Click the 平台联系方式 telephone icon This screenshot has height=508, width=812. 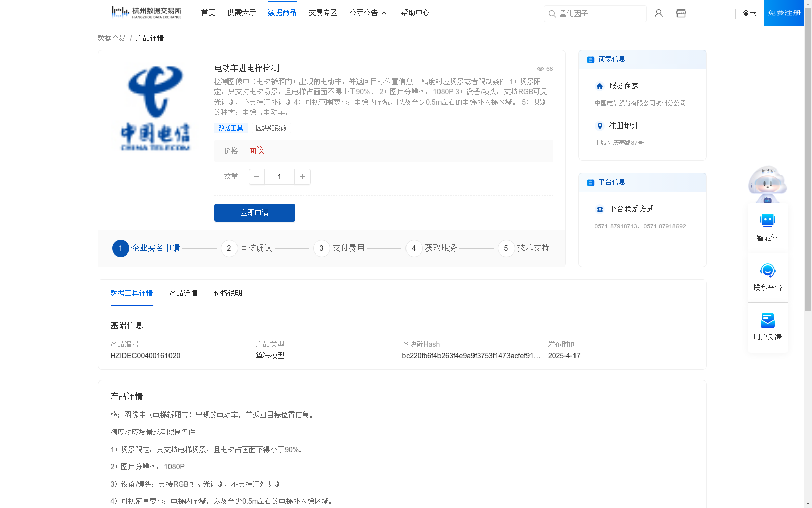[x=600, y=209]
